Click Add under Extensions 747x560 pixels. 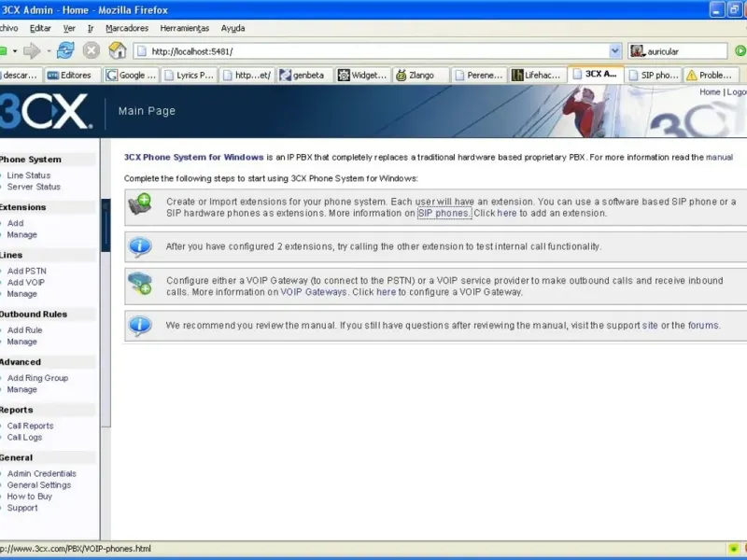click(x=15, y=223)
